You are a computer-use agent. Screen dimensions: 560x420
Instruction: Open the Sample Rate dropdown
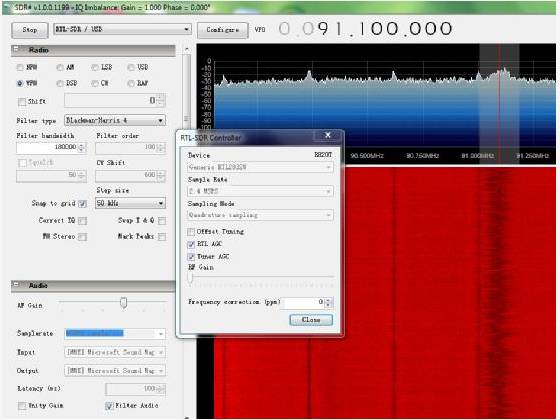[260, 191]
